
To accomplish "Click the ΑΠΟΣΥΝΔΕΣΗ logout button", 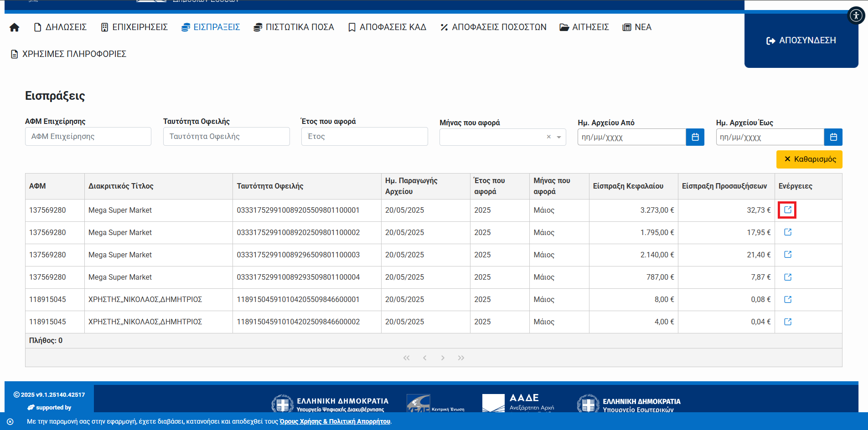I will point(801,41).
